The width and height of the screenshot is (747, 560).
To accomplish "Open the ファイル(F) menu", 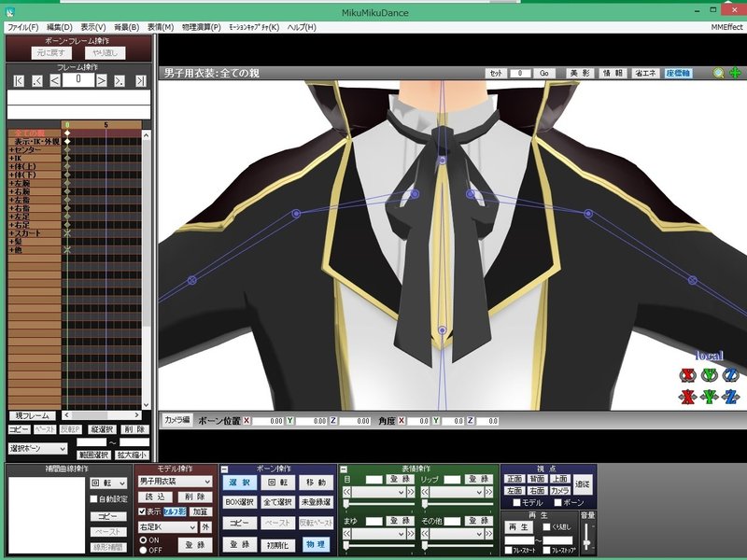I will pos(23,27).
